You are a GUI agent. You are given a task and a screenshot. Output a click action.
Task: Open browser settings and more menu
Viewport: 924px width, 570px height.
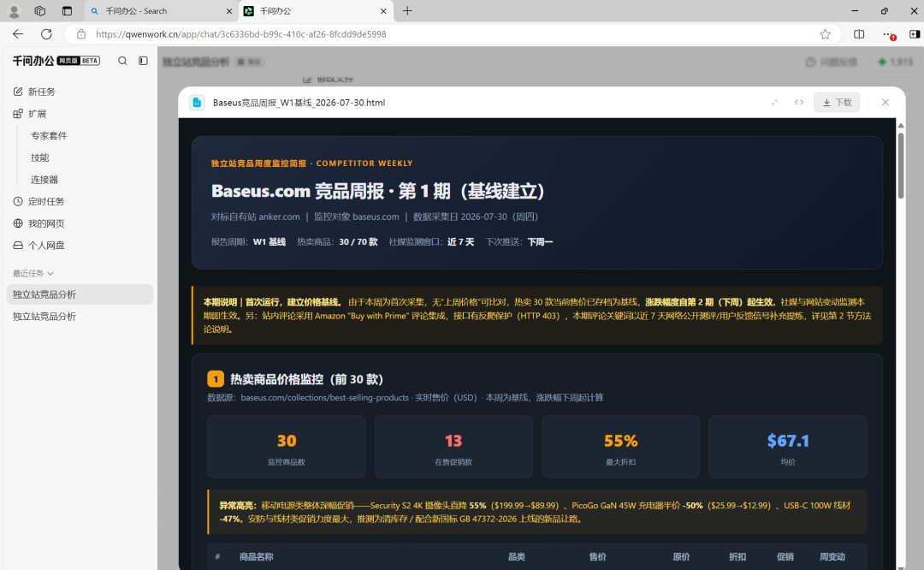pos(889,34)
